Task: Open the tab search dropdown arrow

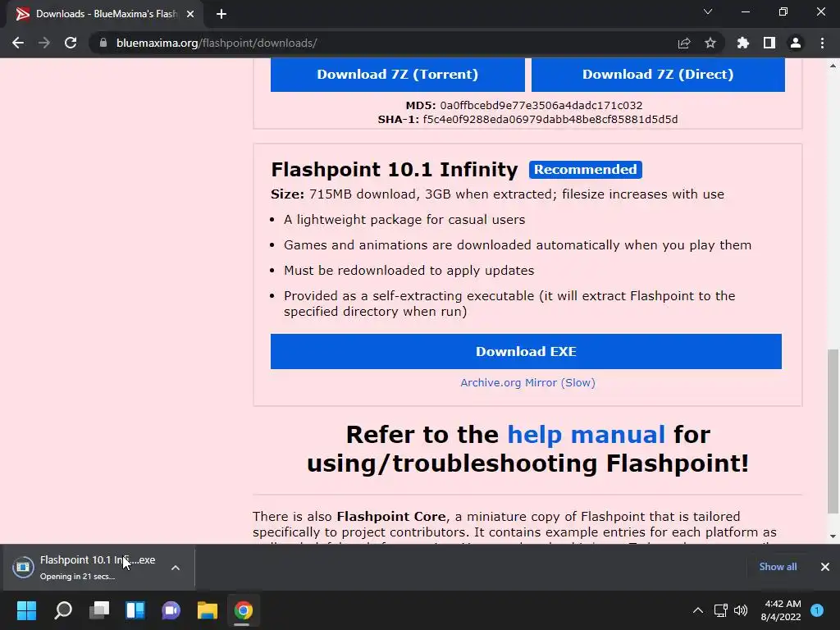Action: pyautogui.click(x=708, y=11)
